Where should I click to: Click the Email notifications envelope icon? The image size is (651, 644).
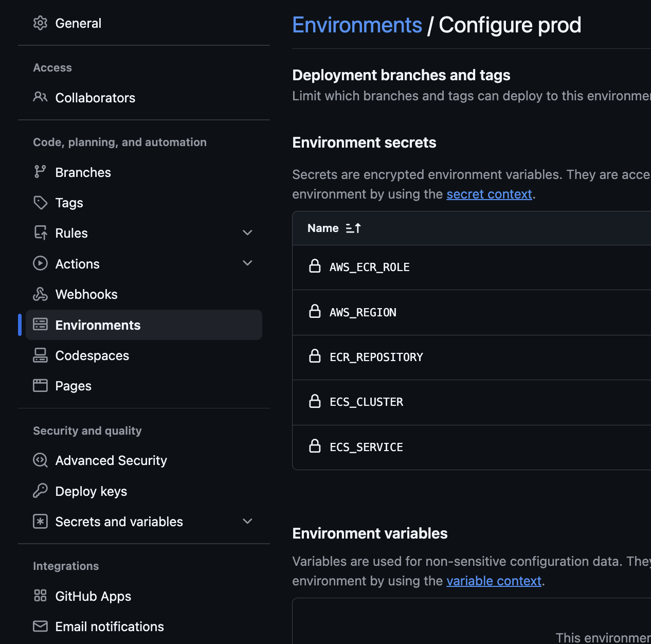coord(40,626)
